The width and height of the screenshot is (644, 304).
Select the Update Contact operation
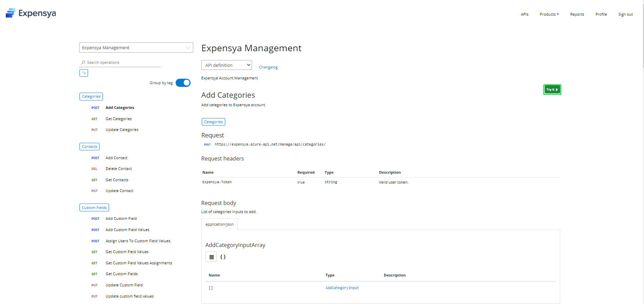[119, 191]
